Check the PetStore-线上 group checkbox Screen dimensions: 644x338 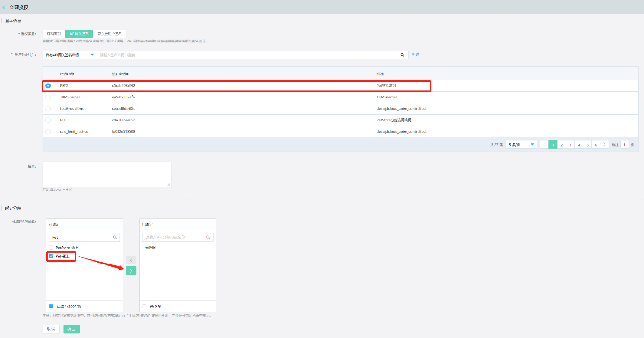[50, 248]
